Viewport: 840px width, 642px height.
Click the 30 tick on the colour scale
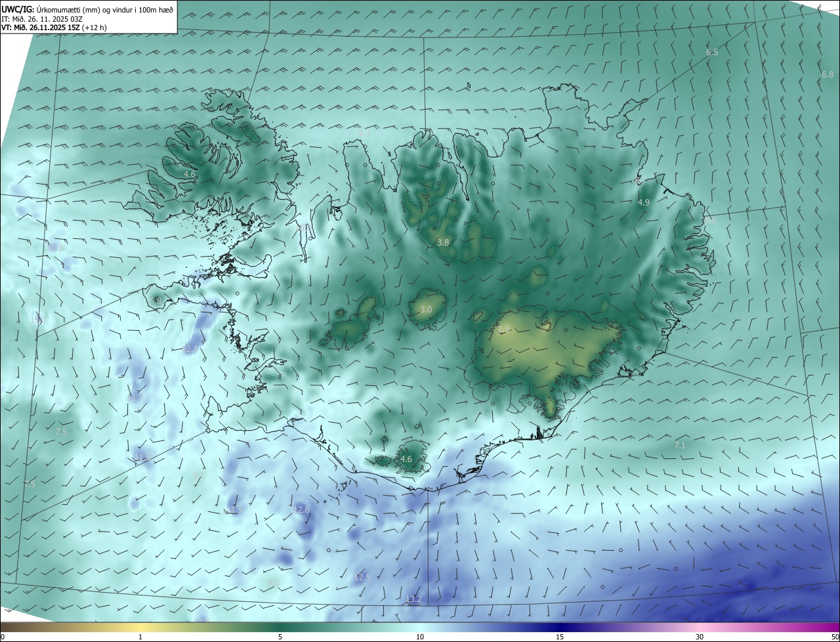(x=700, y=637)
